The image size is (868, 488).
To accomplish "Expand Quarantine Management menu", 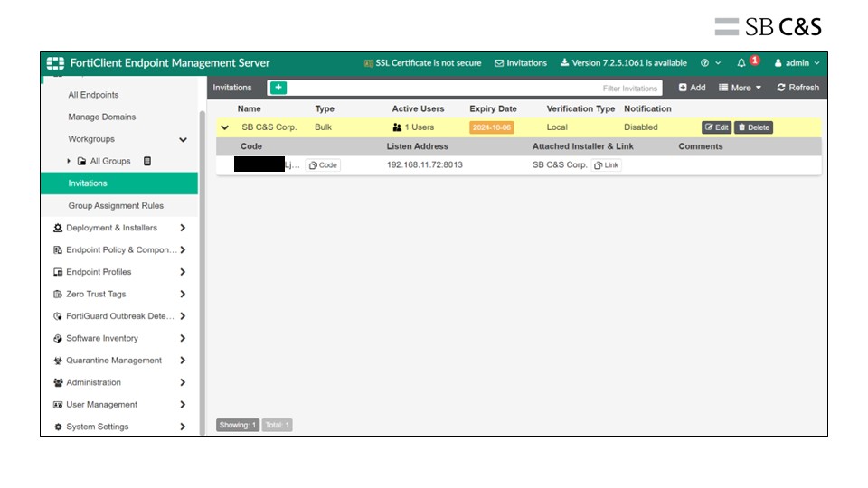I will coord(183,361).
